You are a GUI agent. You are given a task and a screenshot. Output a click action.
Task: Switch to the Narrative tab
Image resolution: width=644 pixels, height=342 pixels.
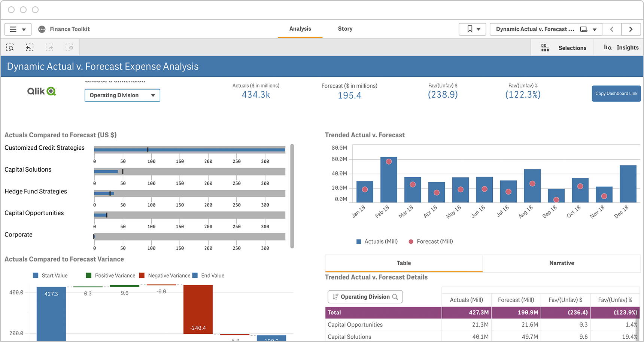(562, 263)
